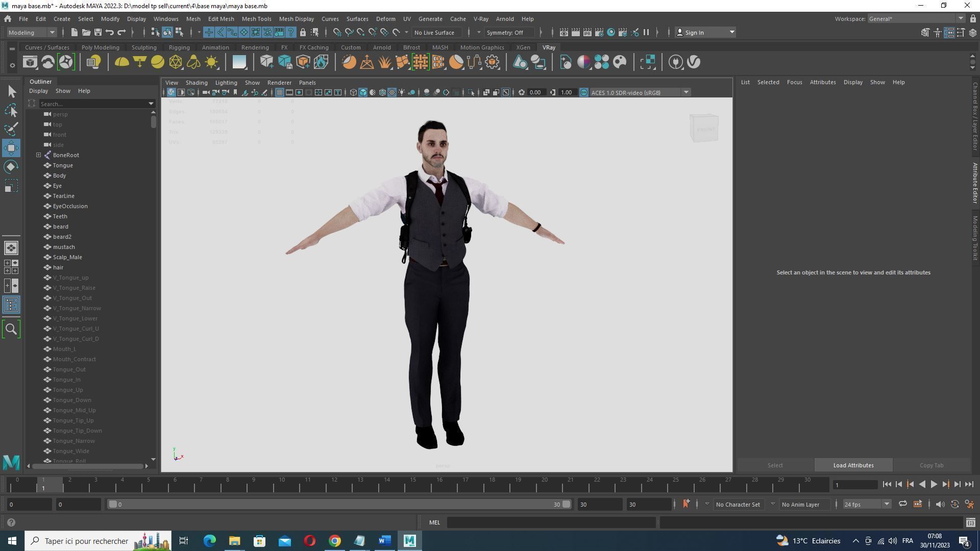The height and width of the screenshot is (551, 980).
Task: Click the MEL command line input
Action: [x=551, y=522]
